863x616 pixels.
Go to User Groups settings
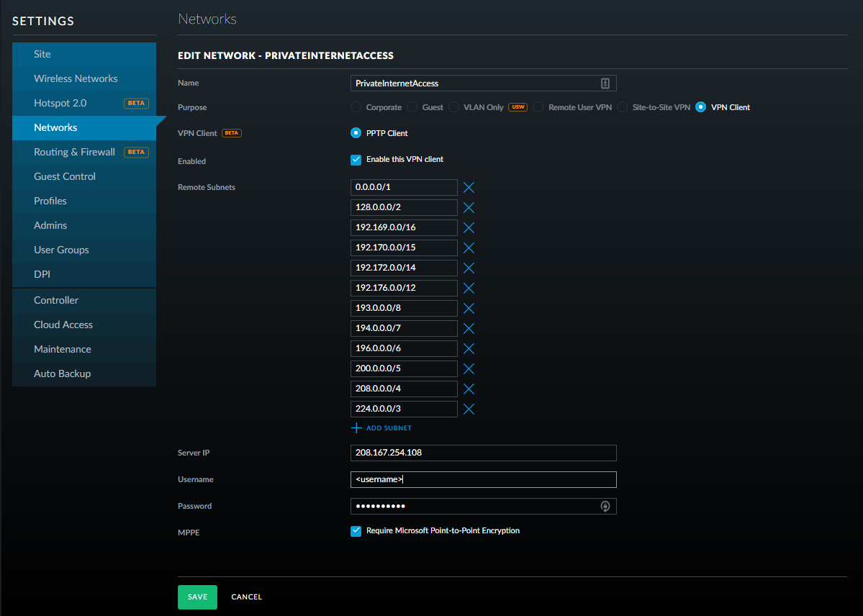click(84, 250)
